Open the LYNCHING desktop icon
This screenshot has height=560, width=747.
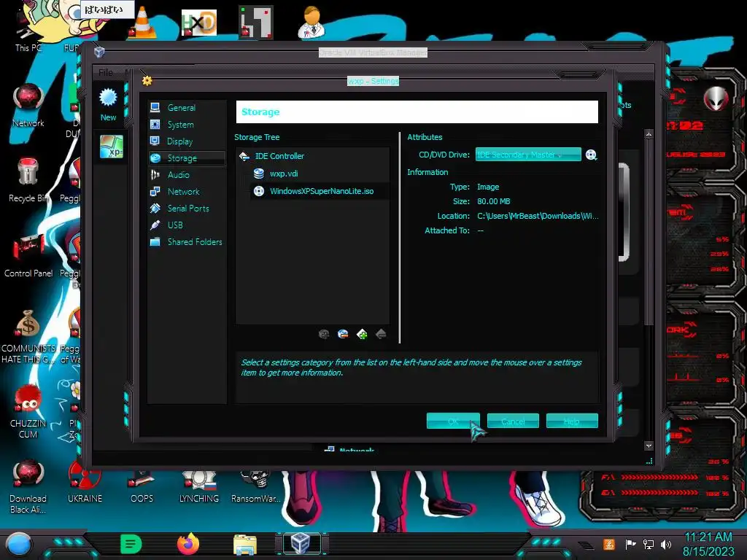198,486
